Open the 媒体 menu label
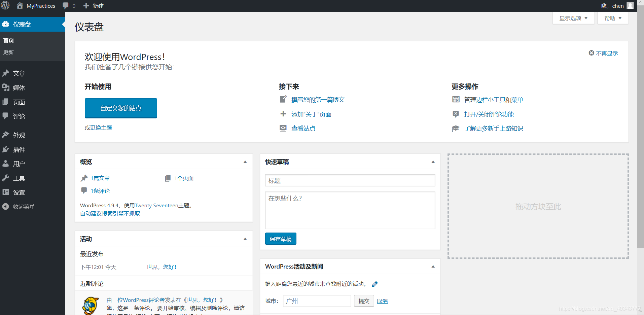Viewport: 644px width, 315px height. click(x=19, y=88)
